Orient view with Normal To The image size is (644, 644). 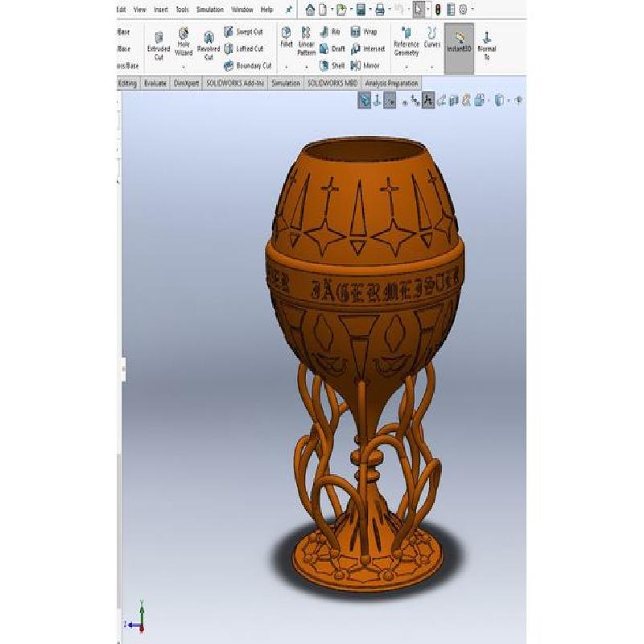tap(487, 46)
